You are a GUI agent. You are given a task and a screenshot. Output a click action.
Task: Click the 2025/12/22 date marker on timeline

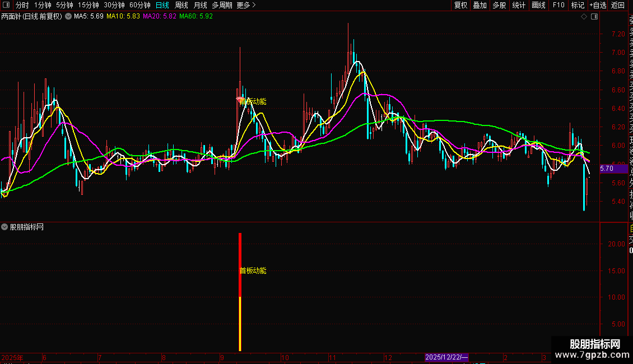point(446,357)
